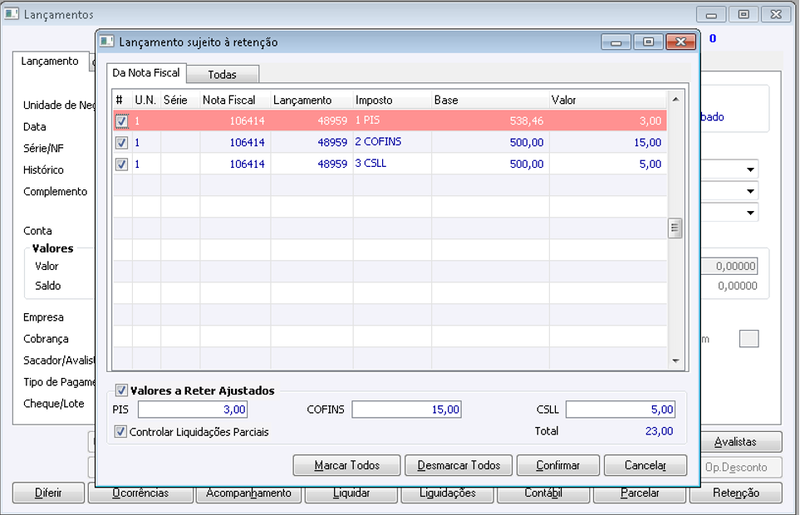Switch to the Todas tab
800x515 pixels.
coord(222,75)
